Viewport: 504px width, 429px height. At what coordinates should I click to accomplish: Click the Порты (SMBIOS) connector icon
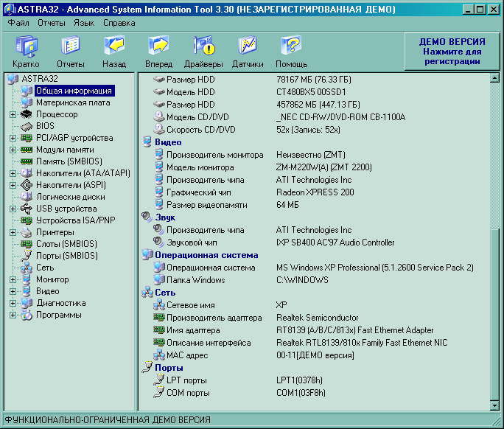[27, 256]
